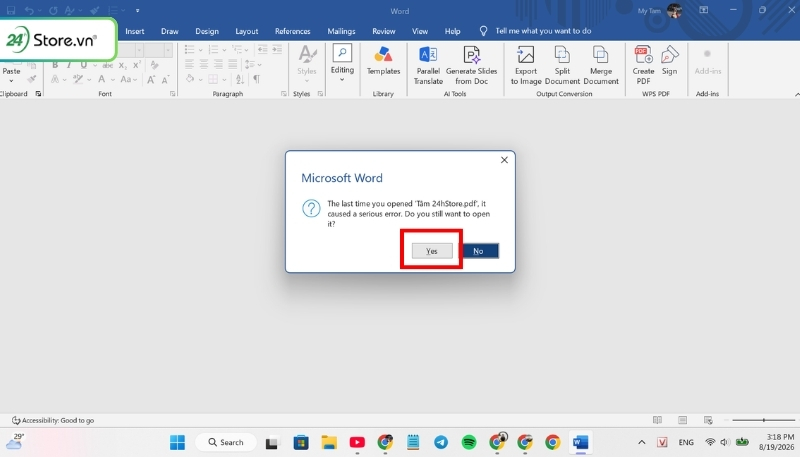This screenshot has width=800, height=457.
Task: Toggle Superscript formatting
Action: coord(137,65)
